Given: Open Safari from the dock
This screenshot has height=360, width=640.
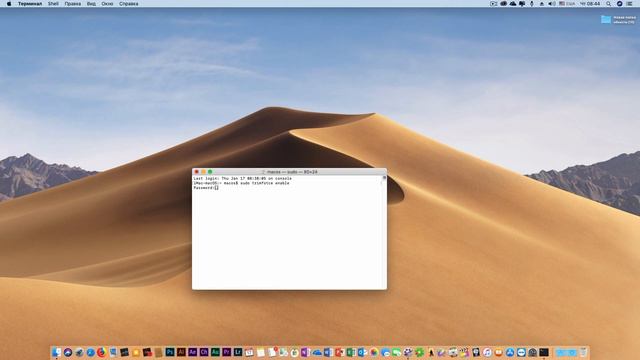Looking at the screenshot, I should pos(91,352).
